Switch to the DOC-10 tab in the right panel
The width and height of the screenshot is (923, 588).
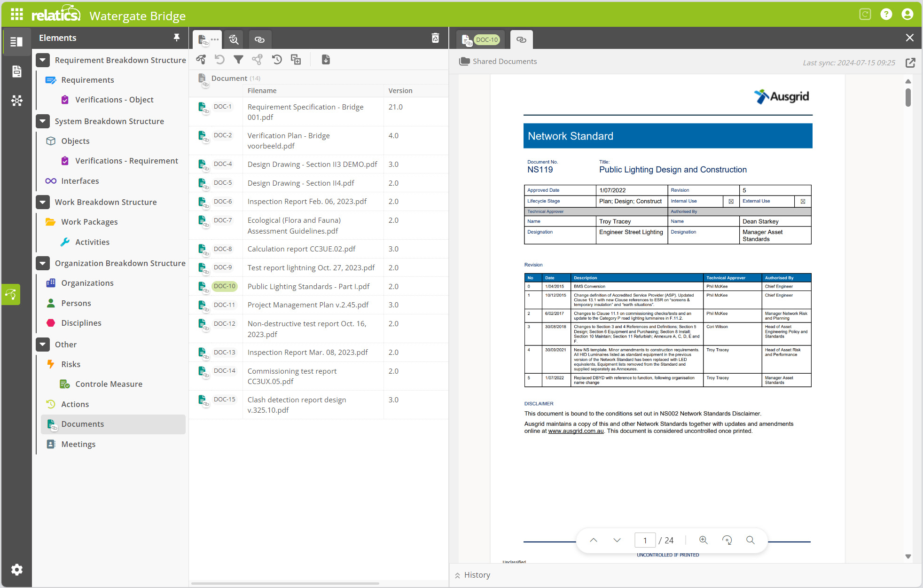(x=480, y=39)
